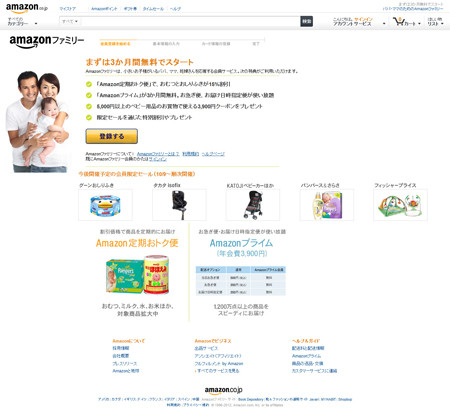Open the Amazon Prime footer help link
This screenshot has height=413, width=450.
(306, 356)
